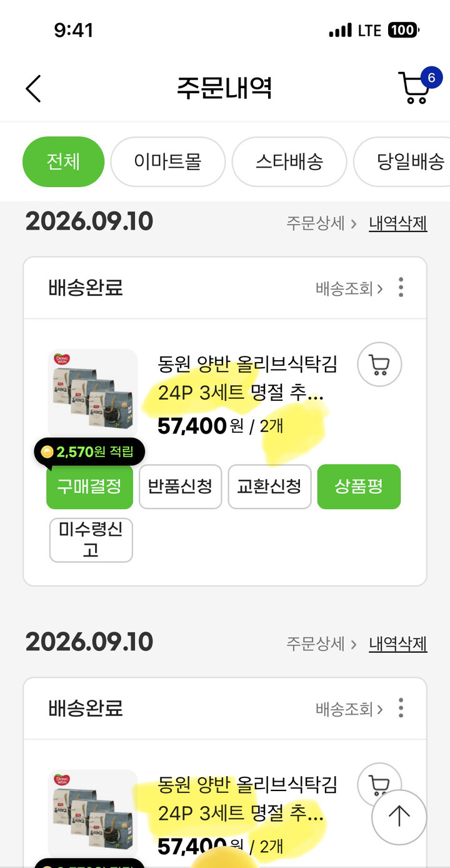Tap the 반품신청 button
Screen dimensions: 450x868
click(x=180, y=487)
